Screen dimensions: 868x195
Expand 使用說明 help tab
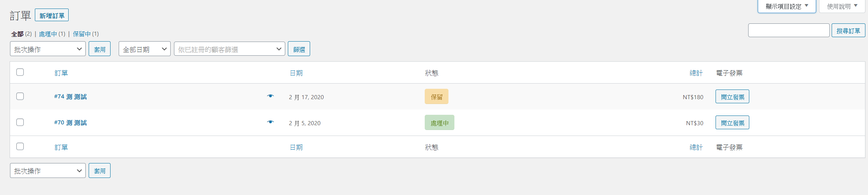click(x=842, y=6)
